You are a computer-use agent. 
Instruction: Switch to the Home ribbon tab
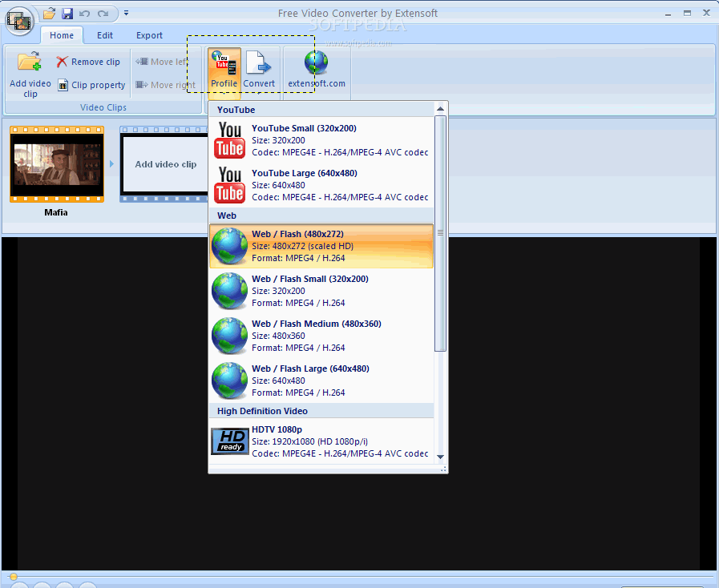[62, 35]
